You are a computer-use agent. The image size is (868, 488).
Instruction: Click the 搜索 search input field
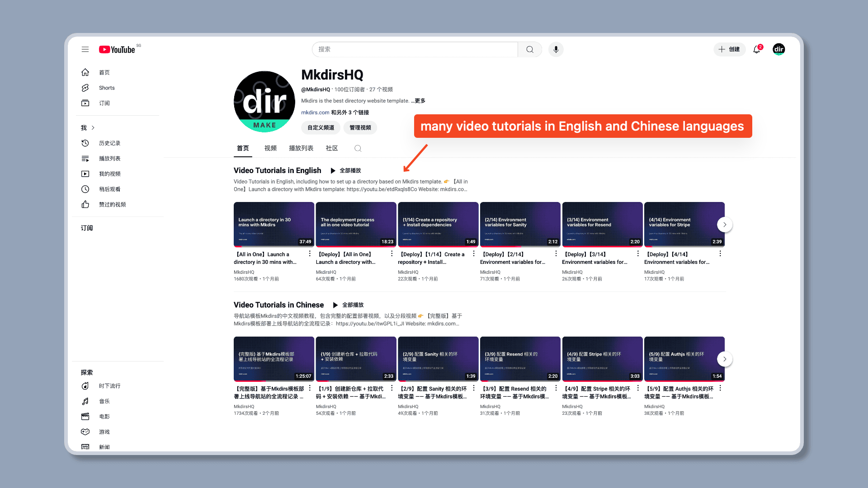415,49
